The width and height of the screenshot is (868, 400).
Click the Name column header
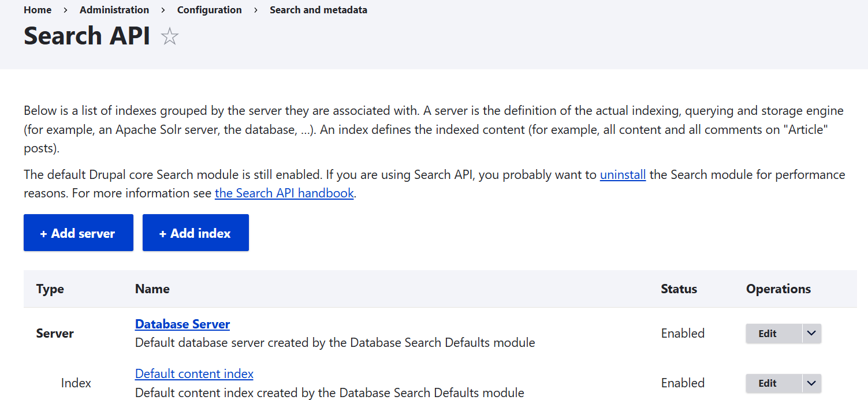click(x=152, y=289)
